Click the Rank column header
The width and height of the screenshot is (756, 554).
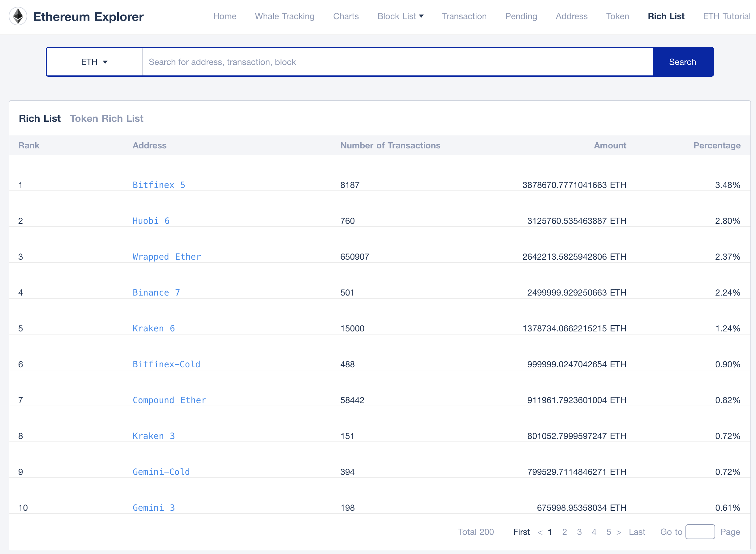point(29,145)
